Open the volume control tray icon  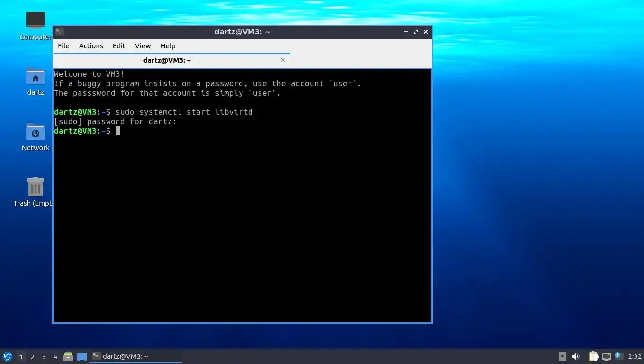(576, 356)
